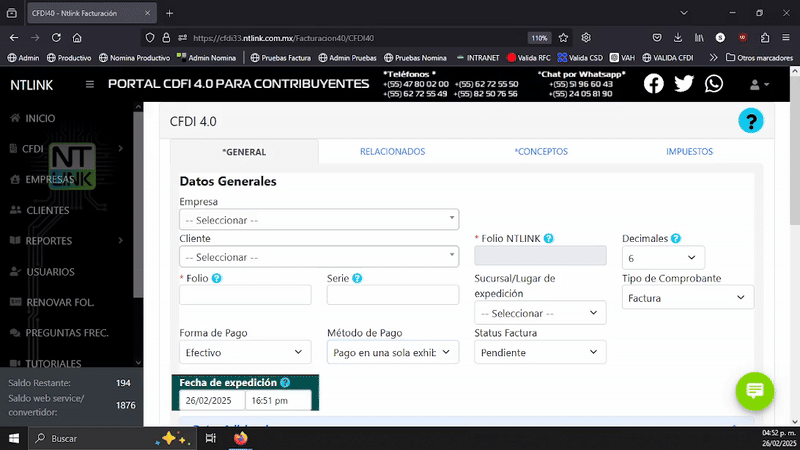Open the WhatsApp icon in header

(x=714, y=83)
